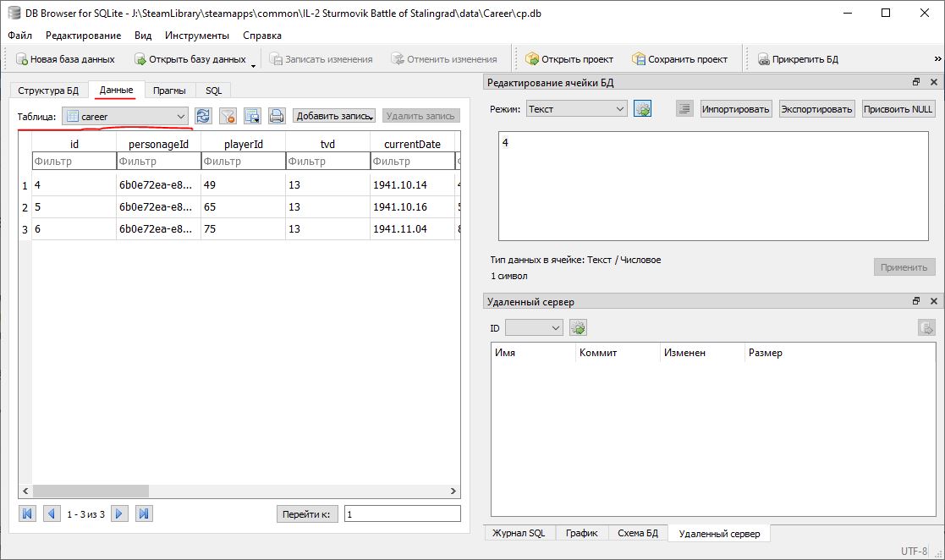Go to last record icon
Screen dimensions: 945x560
pos(144,513)
